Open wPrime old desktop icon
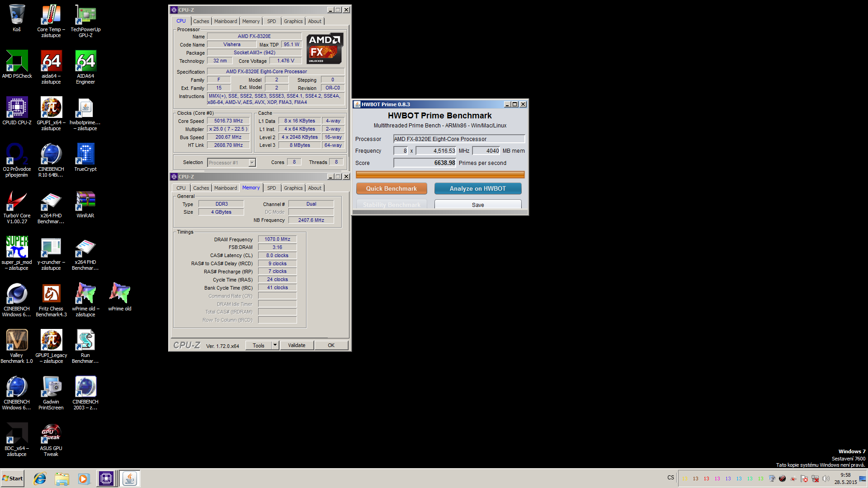868x488 pixels. pyautogui.click(x=120, y=297)
